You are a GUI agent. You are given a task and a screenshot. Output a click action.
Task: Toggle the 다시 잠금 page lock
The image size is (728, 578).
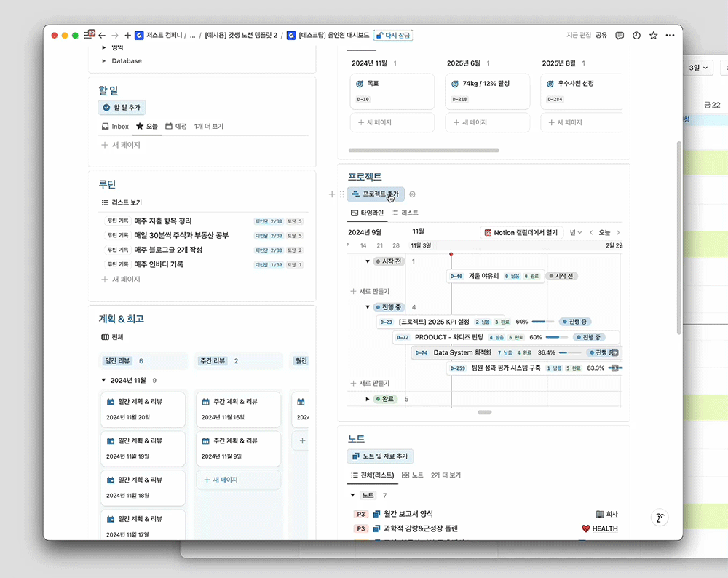pyautogui.click(x=393, y=35)
